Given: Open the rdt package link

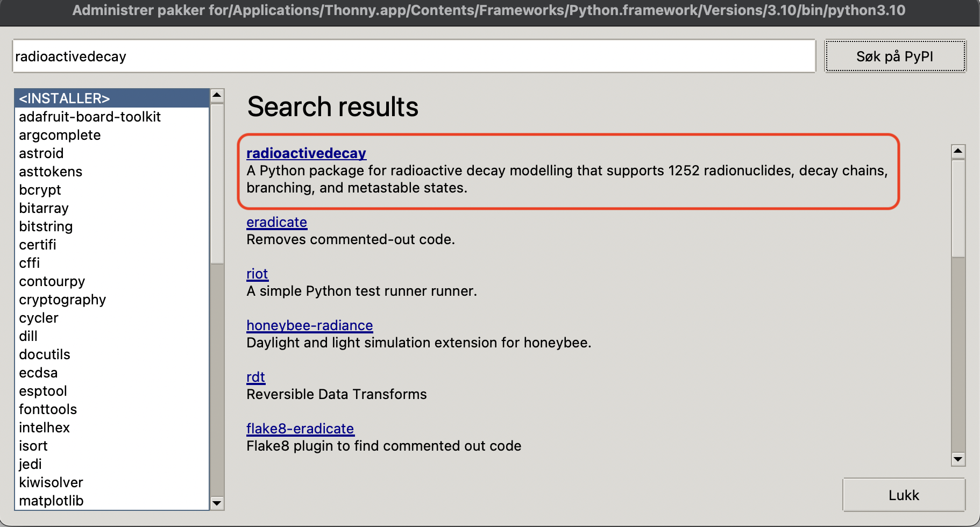Looking at the screenshot, I should (x=255, y=377).
